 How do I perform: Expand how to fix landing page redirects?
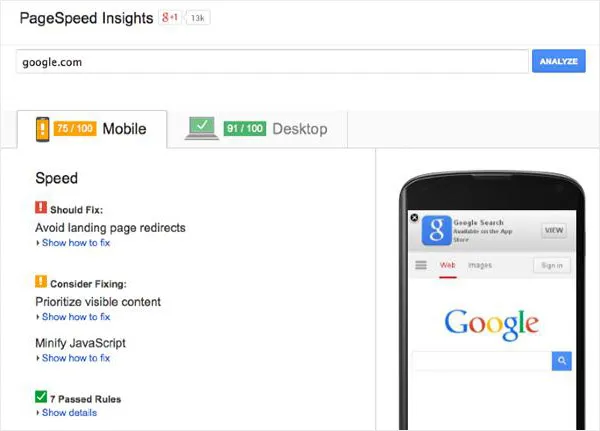[x=76, y=243]
